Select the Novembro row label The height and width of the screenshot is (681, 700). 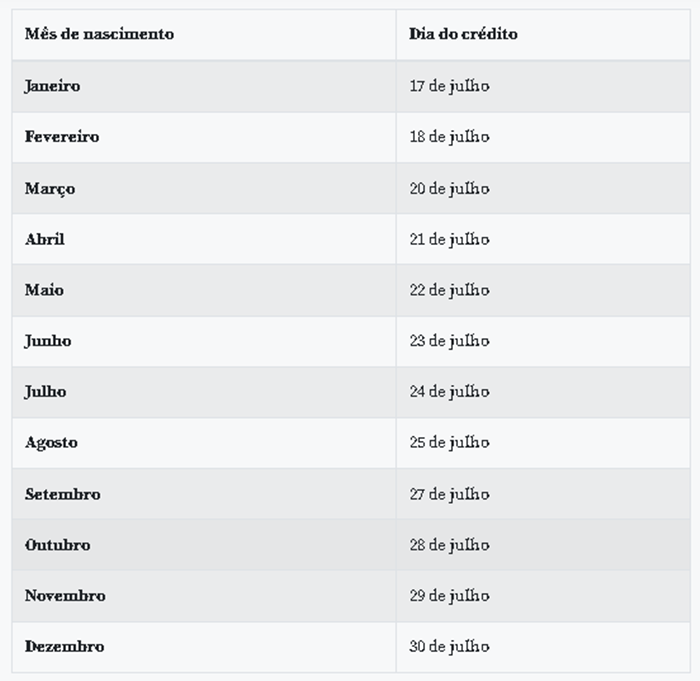(x=65, y=596)
